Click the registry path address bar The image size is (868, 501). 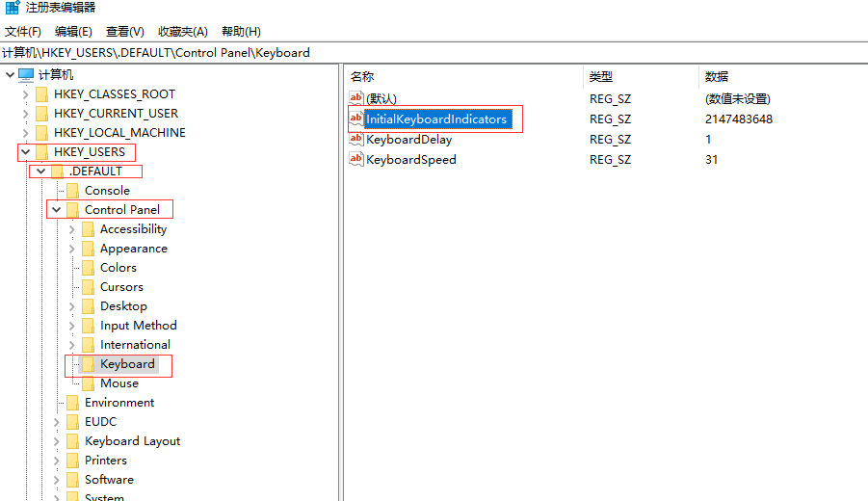(x=434, y=53)
